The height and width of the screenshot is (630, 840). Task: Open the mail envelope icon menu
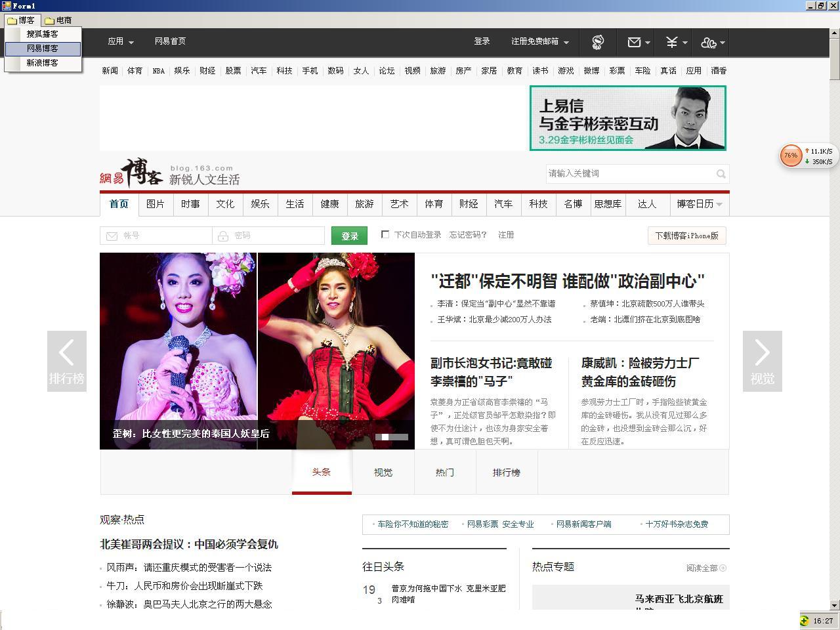(x=639, y=43)
